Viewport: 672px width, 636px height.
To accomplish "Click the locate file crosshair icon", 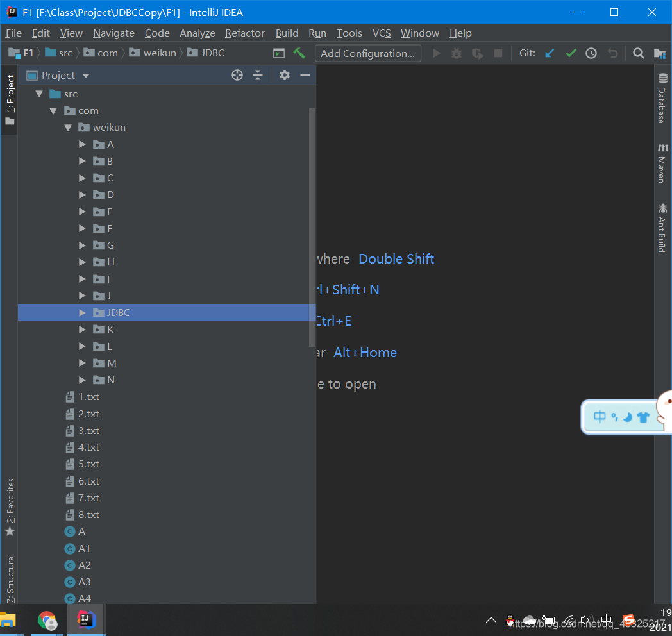I will click(237, 76).
